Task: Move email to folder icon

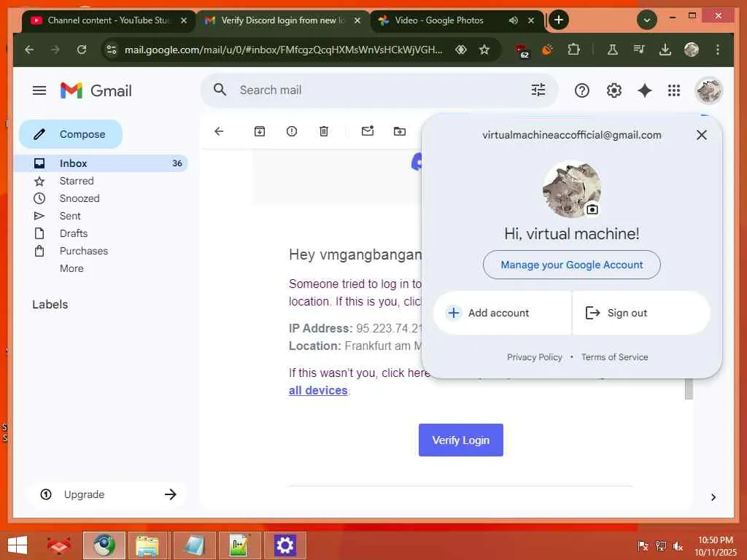Action: click(399, 131)
